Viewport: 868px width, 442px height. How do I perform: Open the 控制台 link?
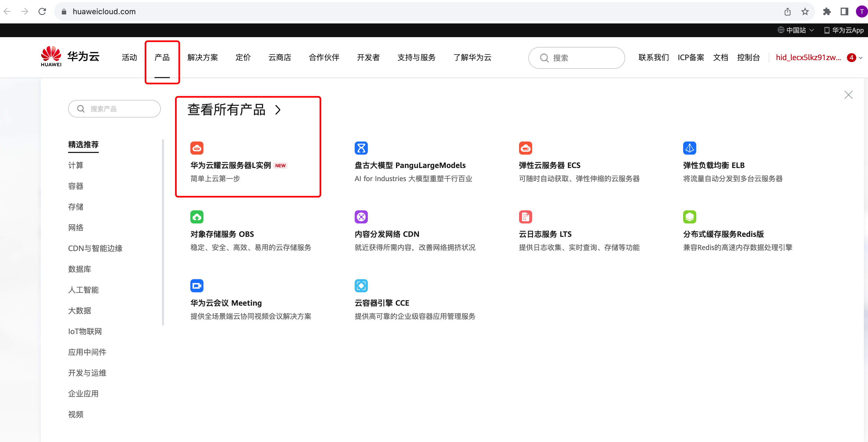pos(748,58)
